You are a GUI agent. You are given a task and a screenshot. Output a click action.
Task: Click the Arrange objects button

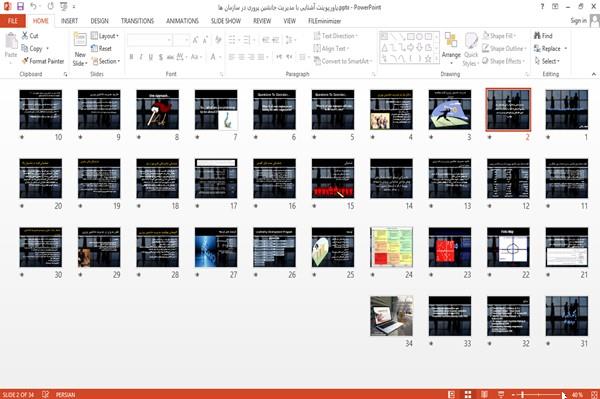coord(451,49)
